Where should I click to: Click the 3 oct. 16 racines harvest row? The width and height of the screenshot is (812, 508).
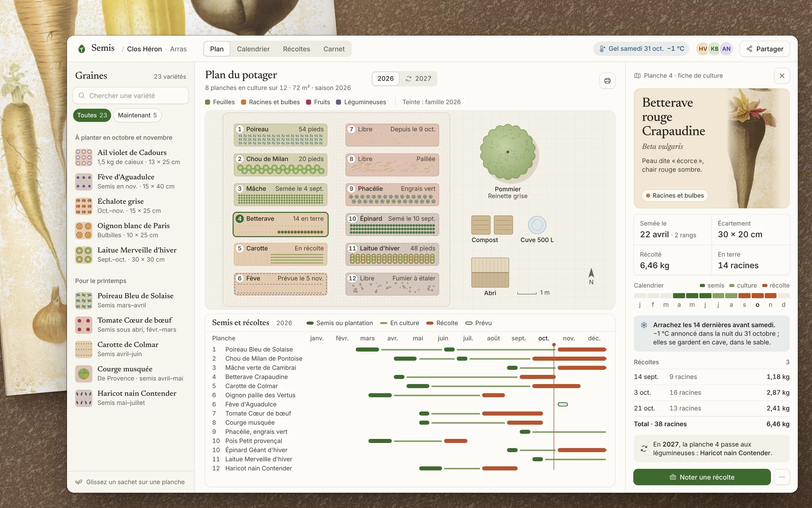pos(712,393)
